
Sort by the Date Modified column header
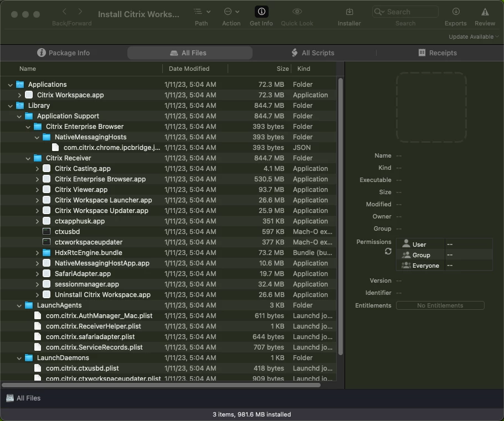coord(195,69)
